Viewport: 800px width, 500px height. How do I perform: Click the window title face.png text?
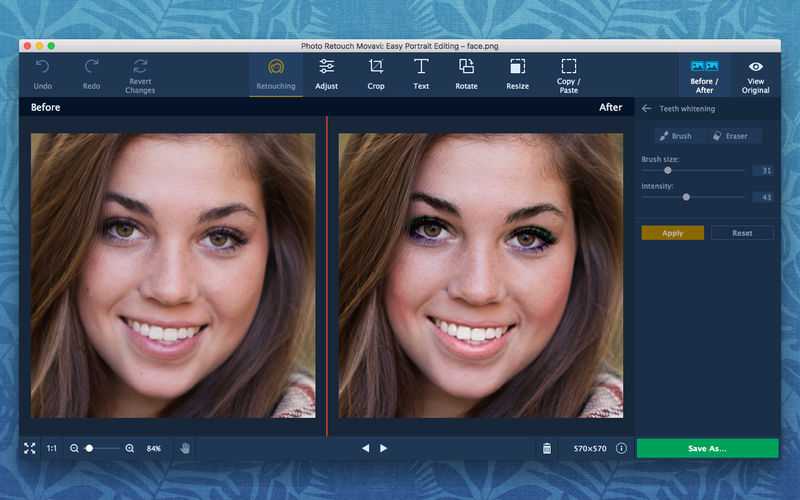coord(483,46)
